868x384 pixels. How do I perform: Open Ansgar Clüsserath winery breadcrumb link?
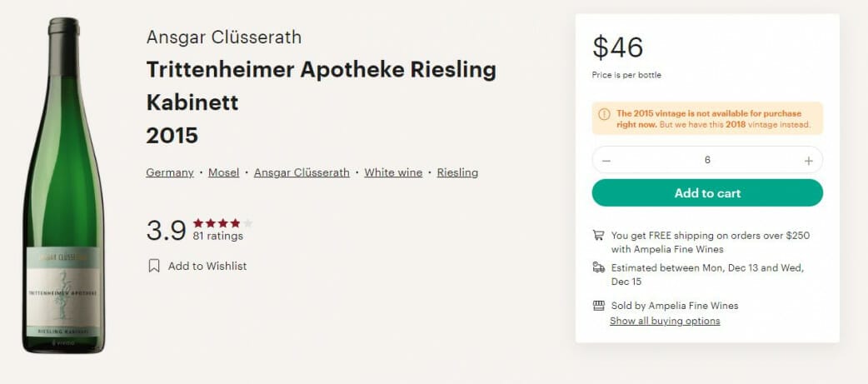click(x=302, y=172)
